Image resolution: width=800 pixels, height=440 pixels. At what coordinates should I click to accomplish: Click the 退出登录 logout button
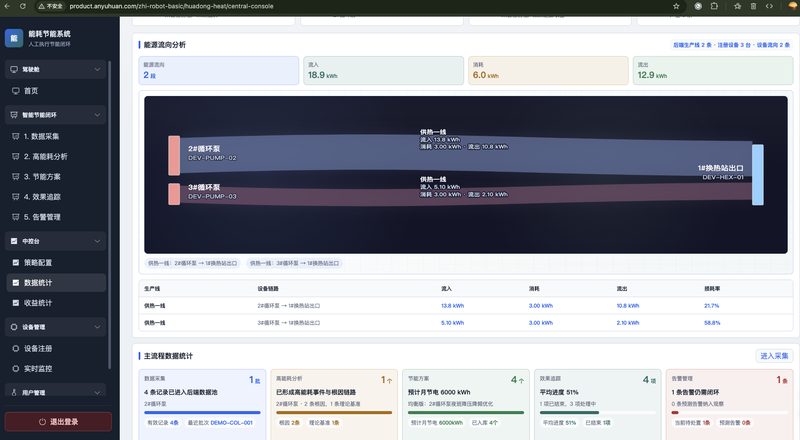(x=58, y=422)
